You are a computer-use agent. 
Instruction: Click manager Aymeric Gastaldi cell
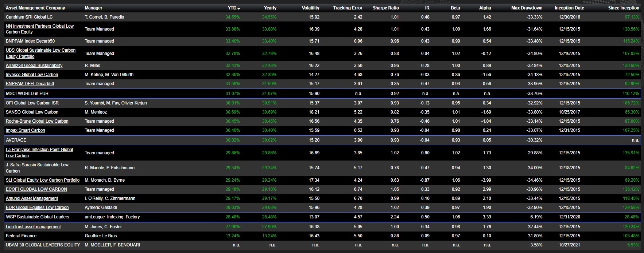coord(101,207)
